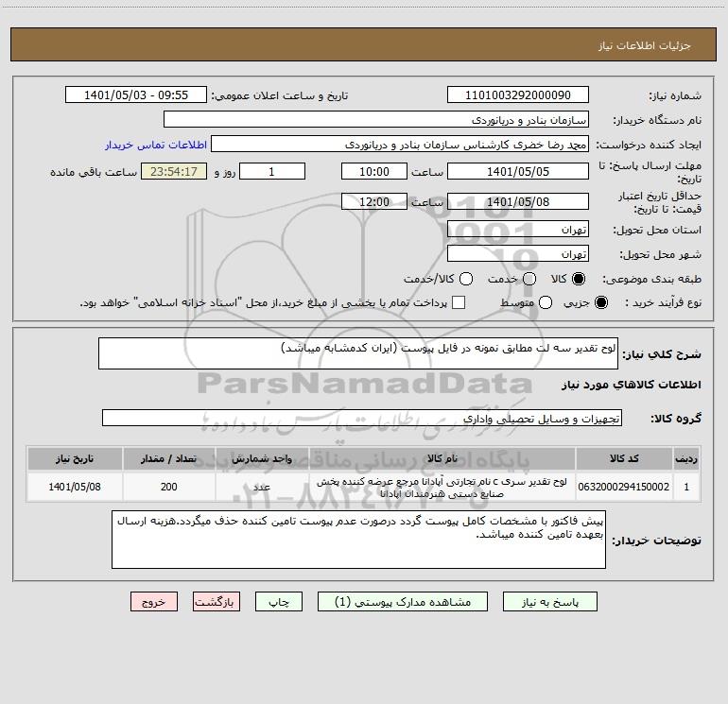Image resolution: width=728 pixels, height=704 pixels.
Task: Select the کالا radio button
Action: (x=579, y=279)
